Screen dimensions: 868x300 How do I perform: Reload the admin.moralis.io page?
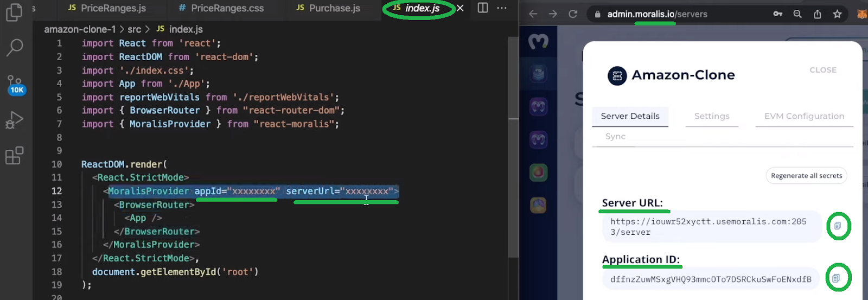pyautogui.click(x=573, y=14)
